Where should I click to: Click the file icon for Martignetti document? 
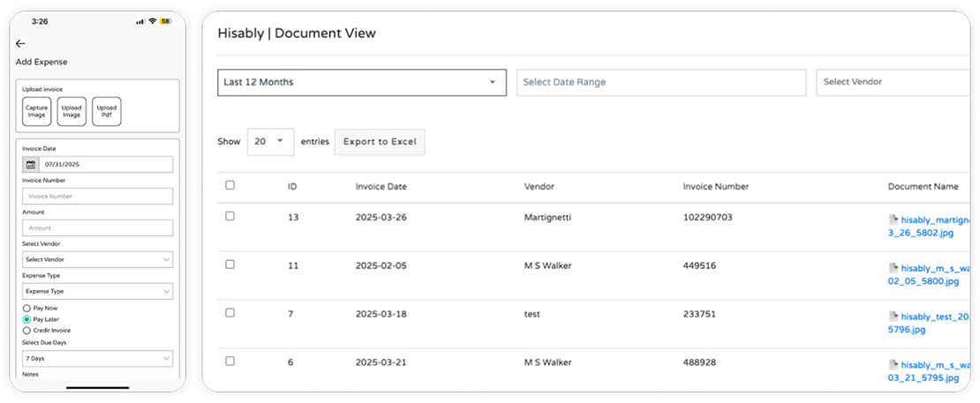coord(893,220)
